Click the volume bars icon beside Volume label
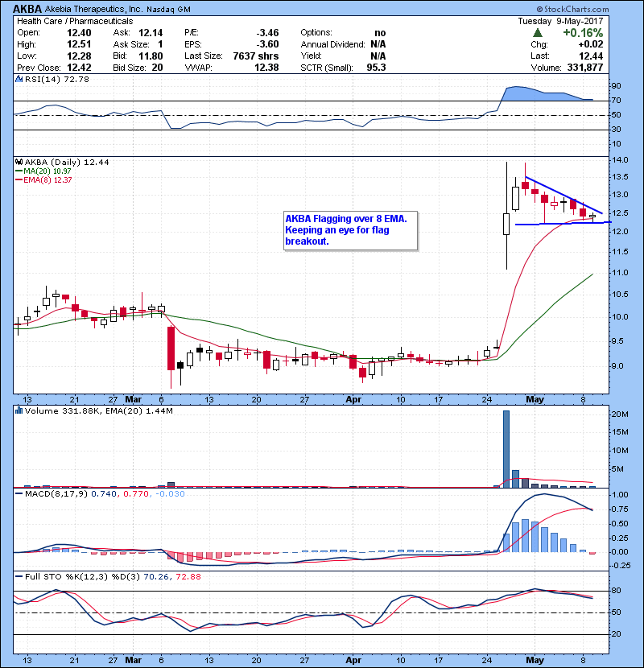This screenshot has width=644, height=668. click(19, 410)
